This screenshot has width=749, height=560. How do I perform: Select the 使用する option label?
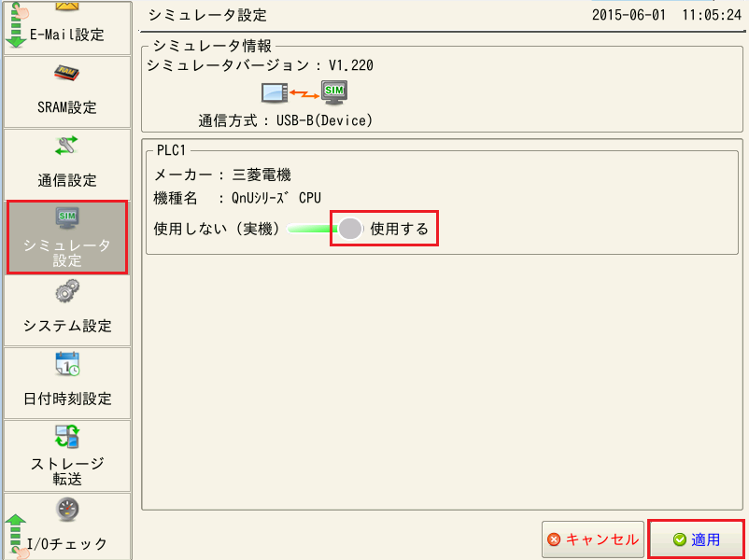(x=399, y=229)
